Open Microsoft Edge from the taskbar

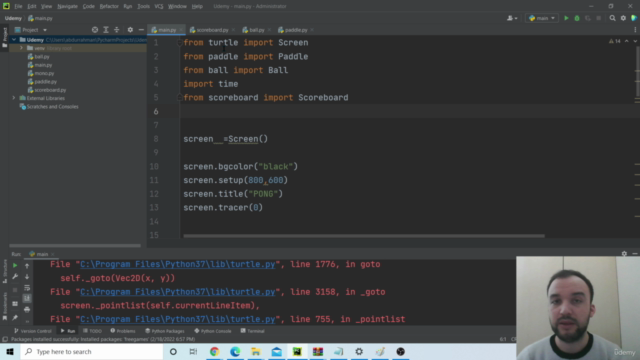[x=235, y=351]
